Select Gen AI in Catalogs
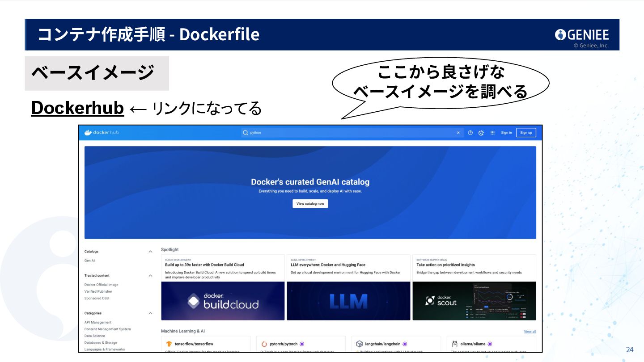Image resolution: width=644 pixels, height=362 pixels. pyautogui.click(x=89, y=261)
